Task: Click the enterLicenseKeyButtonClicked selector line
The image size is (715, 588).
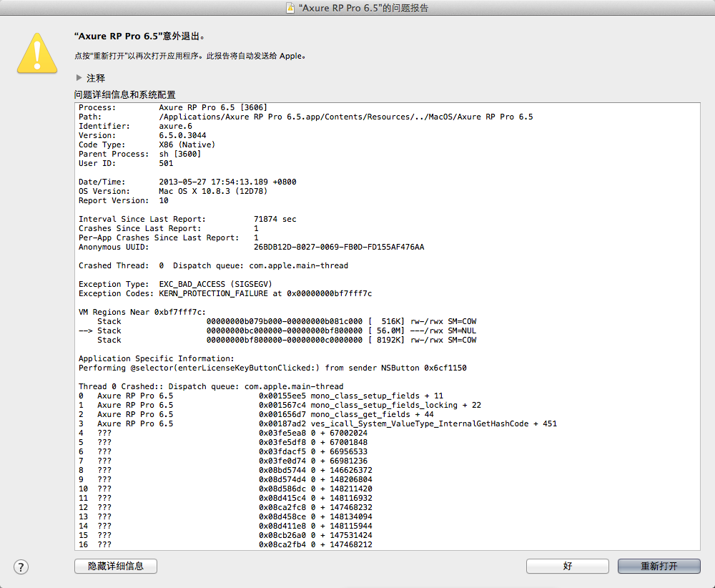Action: pos(272,368)
